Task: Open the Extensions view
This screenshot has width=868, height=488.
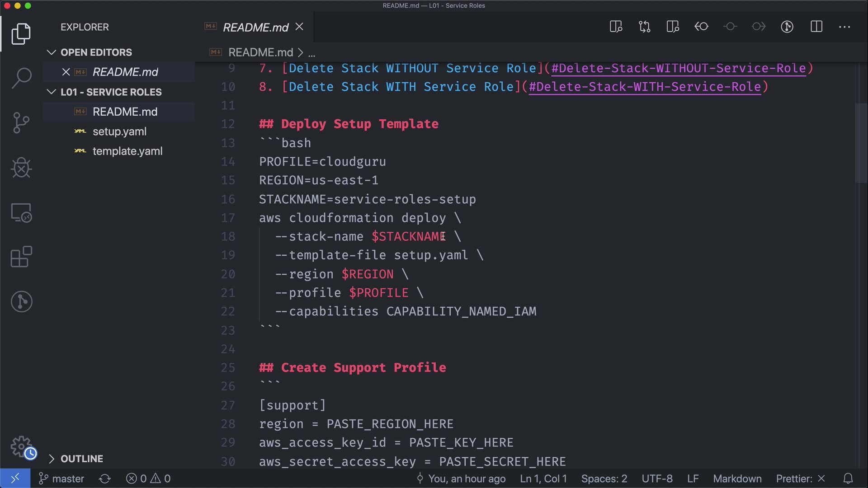Action: click(21, 257)
